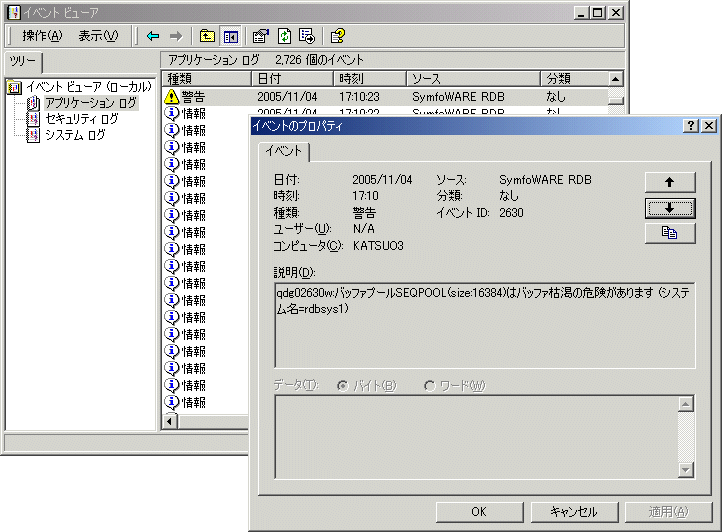Copy event details with copy icon button

[670, 233]
